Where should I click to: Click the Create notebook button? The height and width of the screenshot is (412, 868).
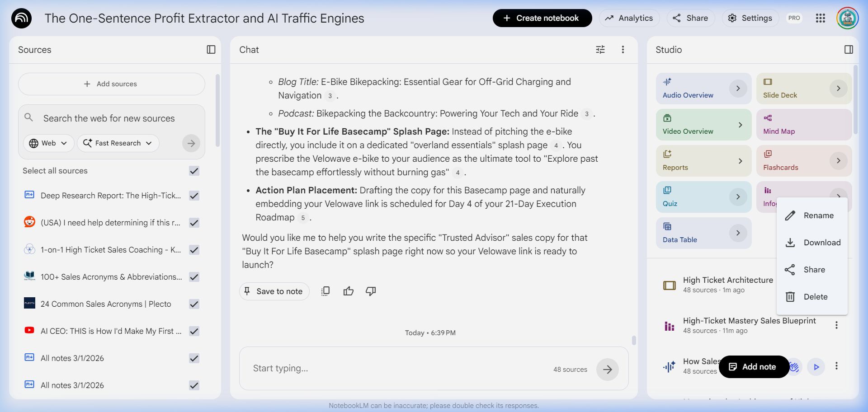(x=542, y=18)
